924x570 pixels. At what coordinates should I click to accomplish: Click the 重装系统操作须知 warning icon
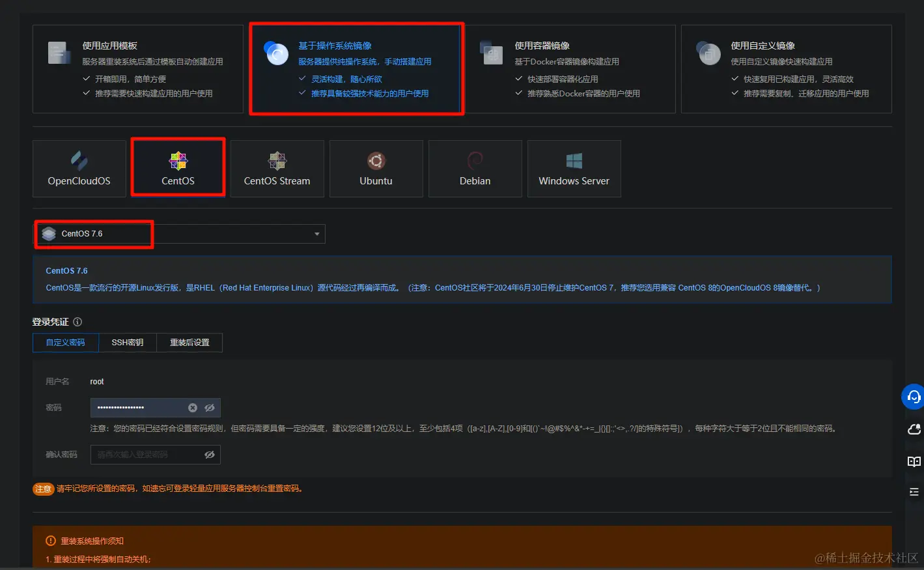pos(51,541)
